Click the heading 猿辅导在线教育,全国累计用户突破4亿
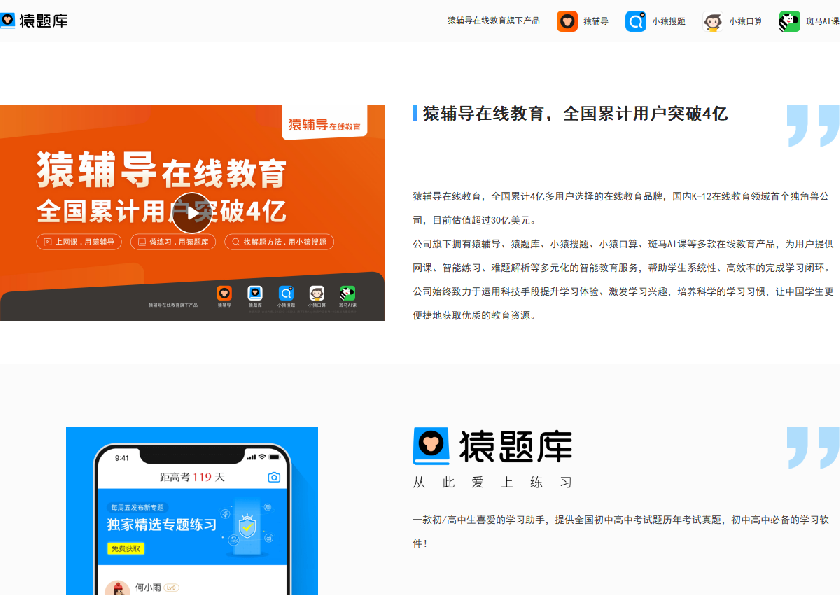This screenshot has height=595, width=840. pyautogui.click(x=575, y=114)
